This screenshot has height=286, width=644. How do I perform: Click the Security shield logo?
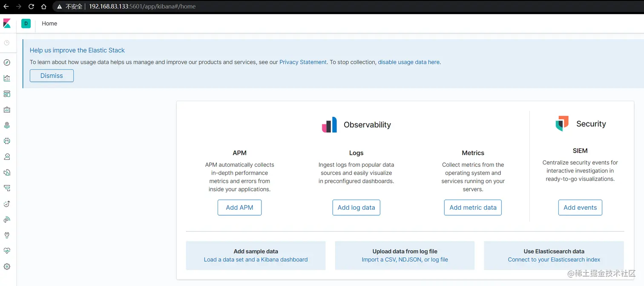pos(562,123)
